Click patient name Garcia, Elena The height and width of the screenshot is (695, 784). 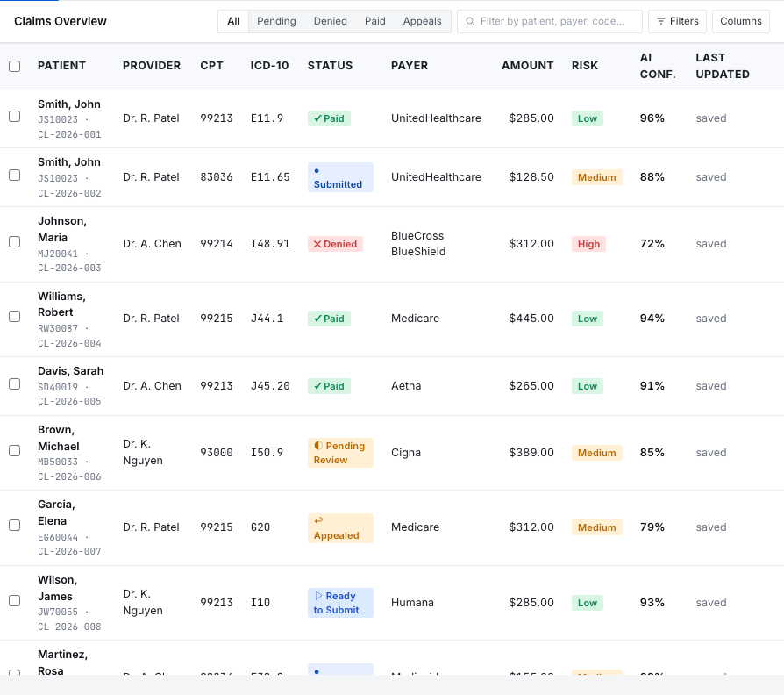coord(56,512)
